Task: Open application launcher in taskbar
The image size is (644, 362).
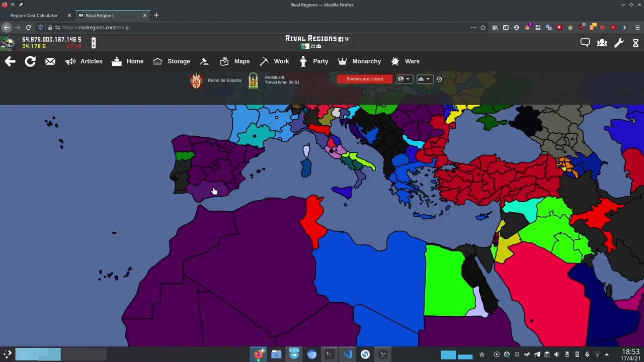Action: tap(8, 354)
